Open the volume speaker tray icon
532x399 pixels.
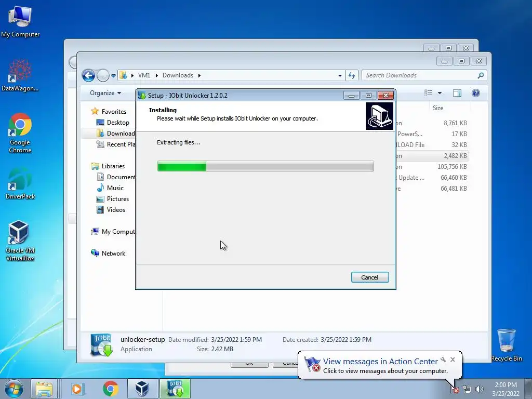[x=479, y=390]
